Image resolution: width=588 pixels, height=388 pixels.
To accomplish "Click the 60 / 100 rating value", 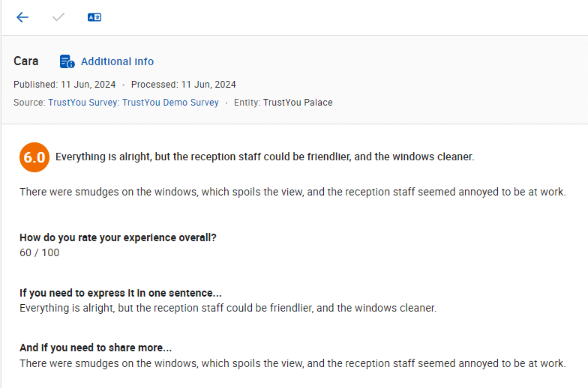I will (39, 252).
